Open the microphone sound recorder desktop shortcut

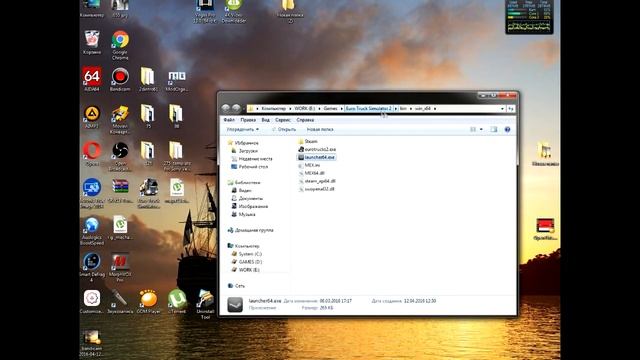(x=120, y=301)
